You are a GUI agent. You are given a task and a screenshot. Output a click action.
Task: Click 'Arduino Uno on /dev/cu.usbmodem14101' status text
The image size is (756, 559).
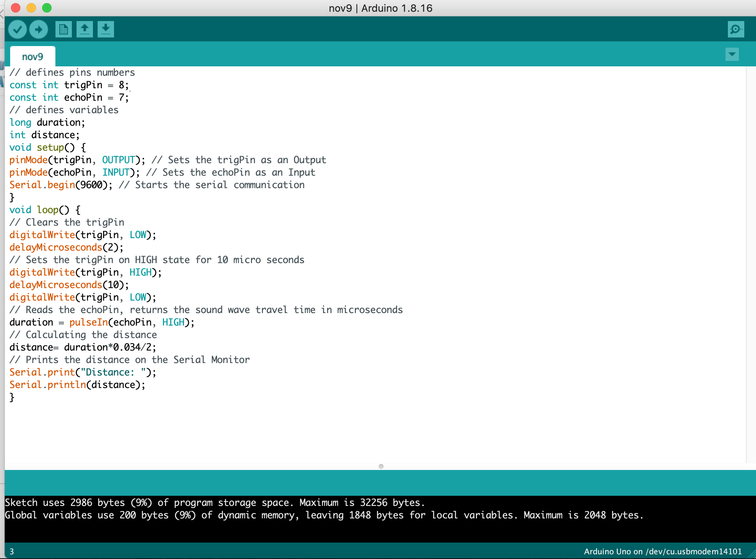pyautogui.click(x=663, y=551)
